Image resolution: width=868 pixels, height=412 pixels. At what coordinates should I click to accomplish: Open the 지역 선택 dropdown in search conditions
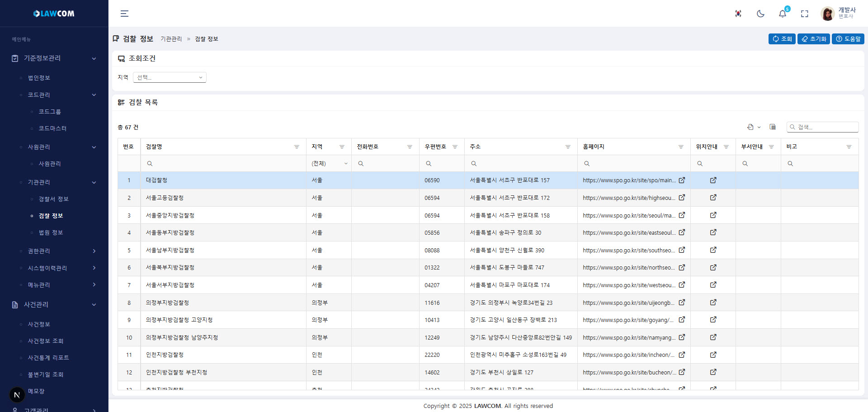(170, 77)
